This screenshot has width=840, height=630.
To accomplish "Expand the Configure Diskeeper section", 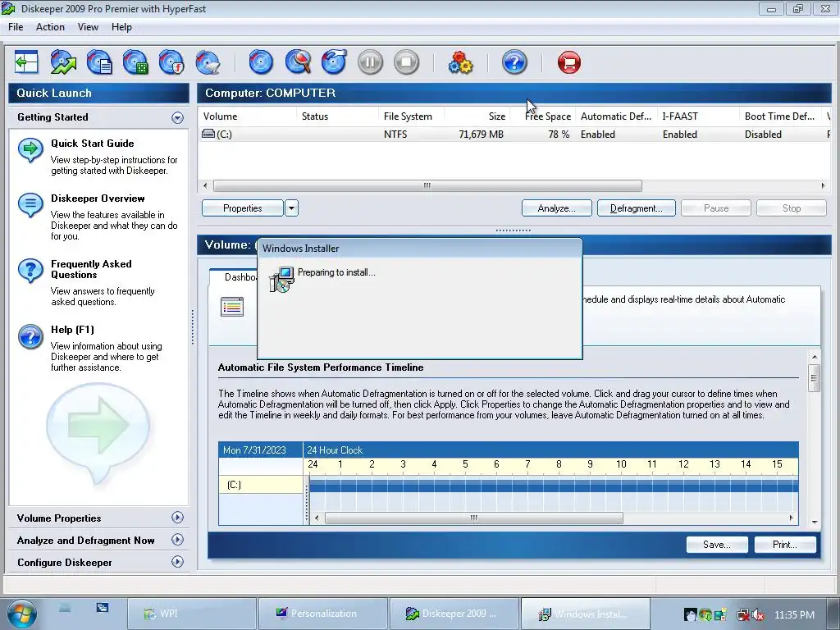I will 177,562.
